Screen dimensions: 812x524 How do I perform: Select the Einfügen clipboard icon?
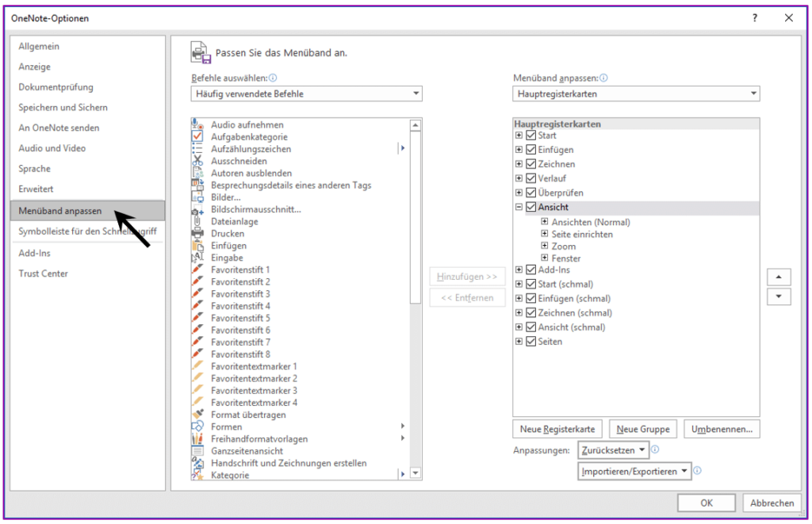pyautogui.click(x=197, y=246)
